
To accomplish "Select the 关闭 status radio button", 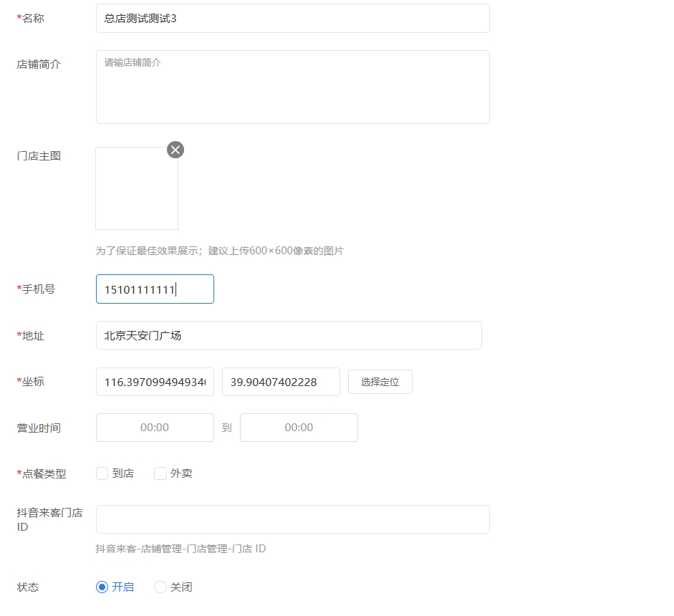I will pos(160,587).
